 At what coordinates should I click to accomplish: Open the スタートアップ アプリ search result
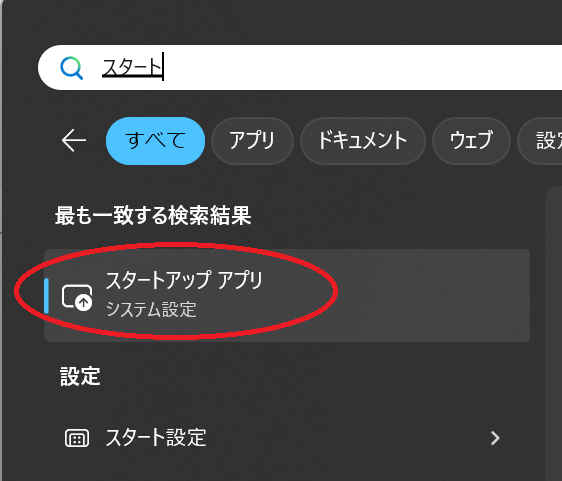pos(287,295)
